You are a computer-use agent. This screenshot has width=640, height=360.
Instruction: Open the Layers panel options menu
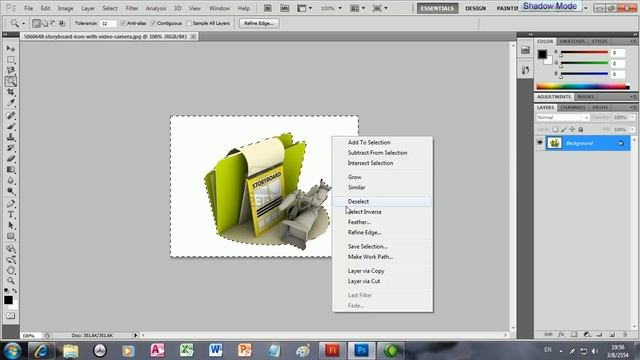pyautogui.click(x=633, y=107)
